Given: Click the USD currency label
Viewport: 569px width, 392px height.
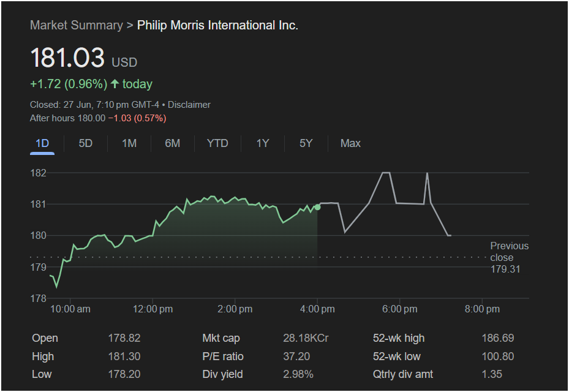Looking at the screenshot, I should click(x=124, y=62).
